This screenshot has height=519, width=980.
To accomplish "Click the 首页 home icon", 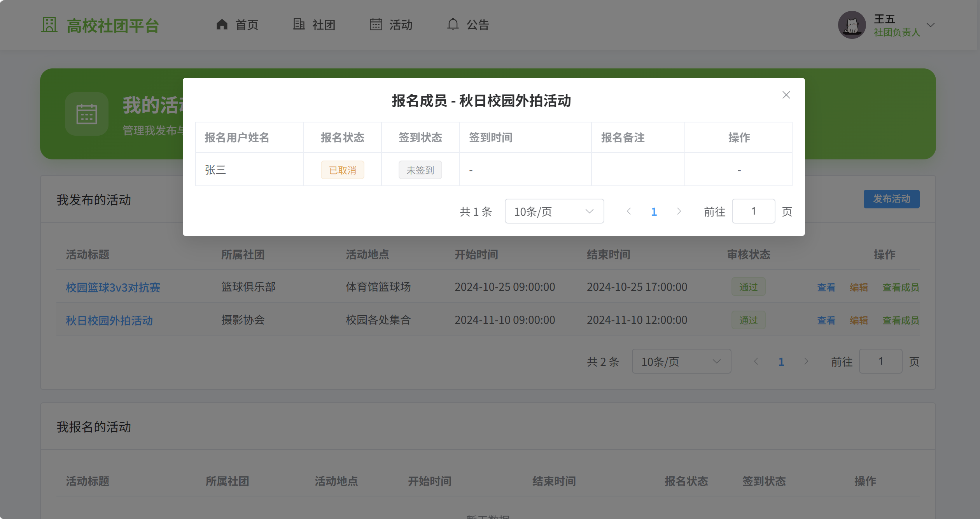I will pos(222,24).
